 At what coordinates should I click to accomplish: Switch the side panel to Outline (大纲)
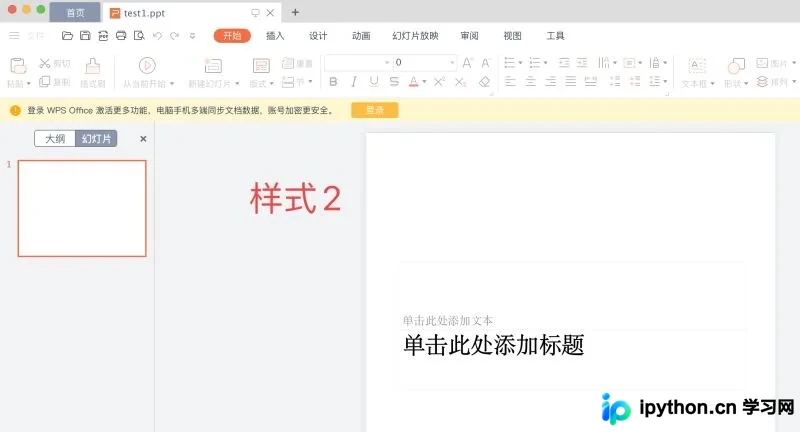pyautogui.click(x=55, y=139)
